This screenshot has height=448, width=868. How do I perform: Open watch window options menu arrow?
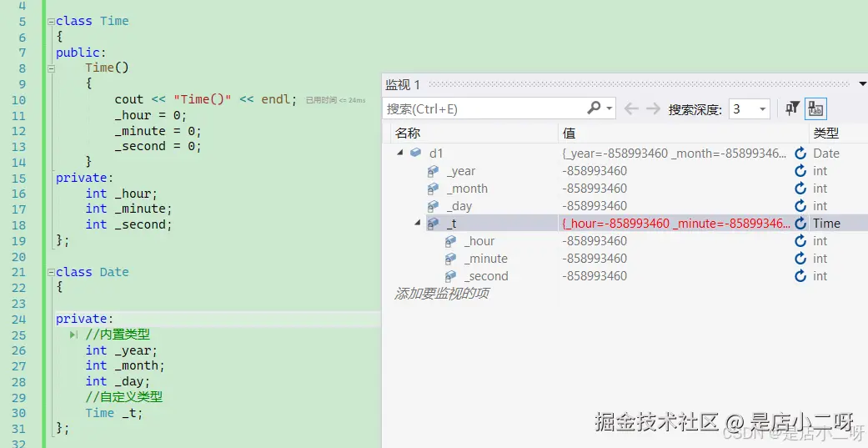[862, 84]
